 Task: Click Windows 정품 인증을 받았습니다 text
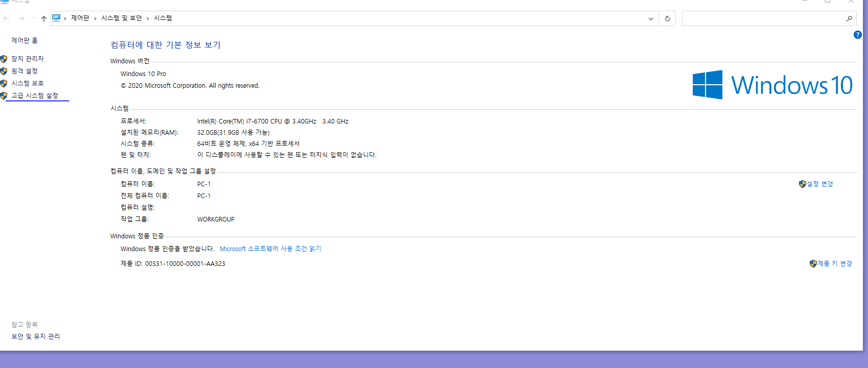point(168,249)
